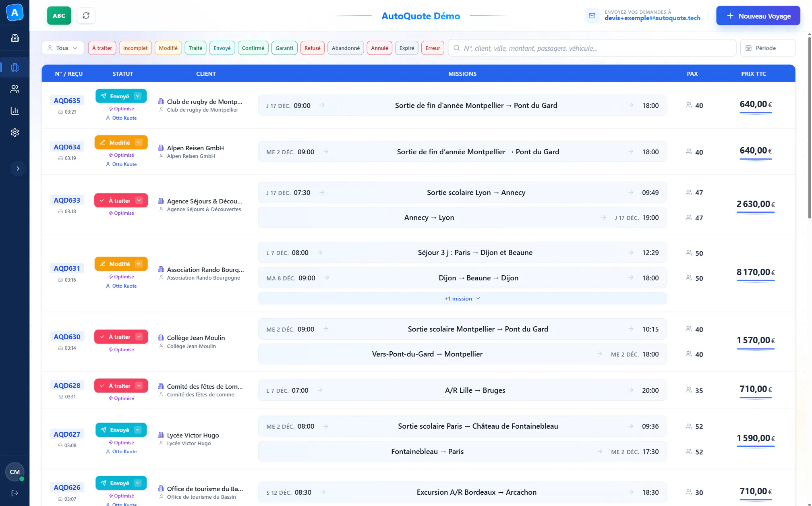The width and height of the screenshot is (812, 506).
Task: Click the mail envelope icon in the header
Action: point(592,16)
